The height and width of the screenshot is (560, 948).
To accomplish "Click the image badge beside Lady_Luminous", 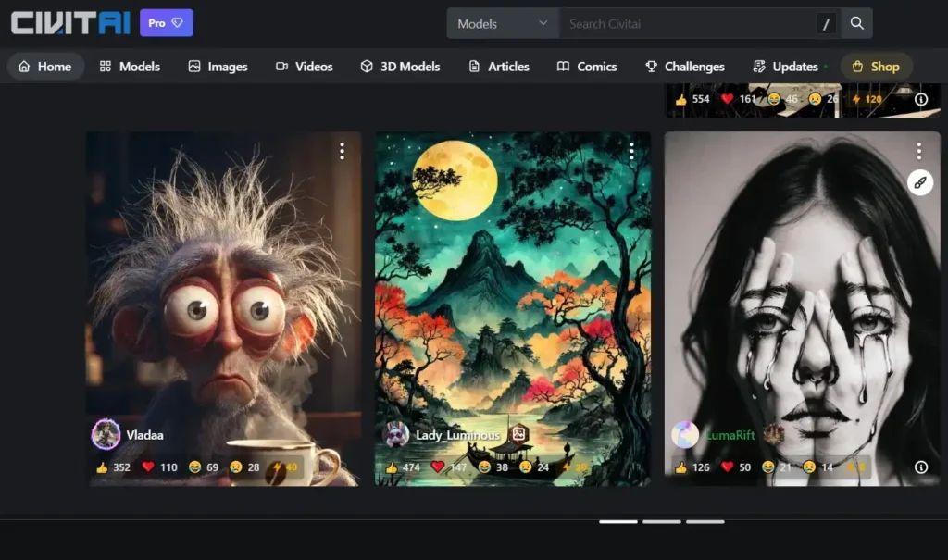I will coord(518,433).
